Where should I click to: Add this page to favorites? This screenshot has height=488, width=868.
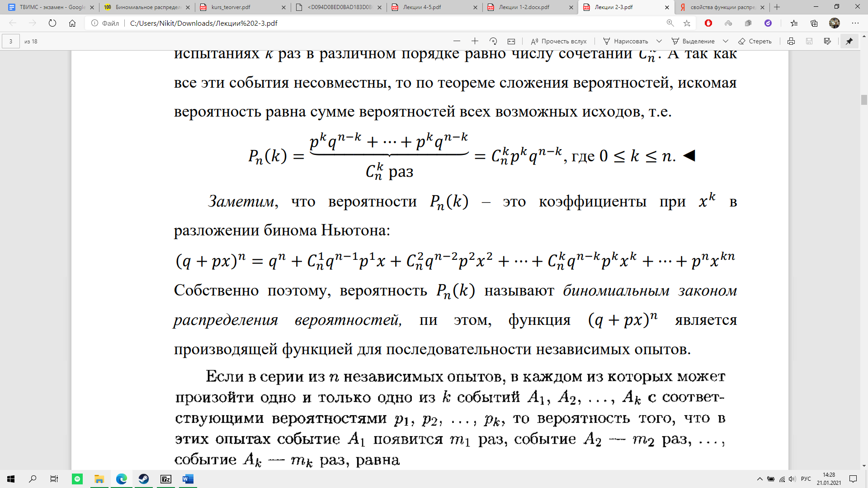point(687,23)
